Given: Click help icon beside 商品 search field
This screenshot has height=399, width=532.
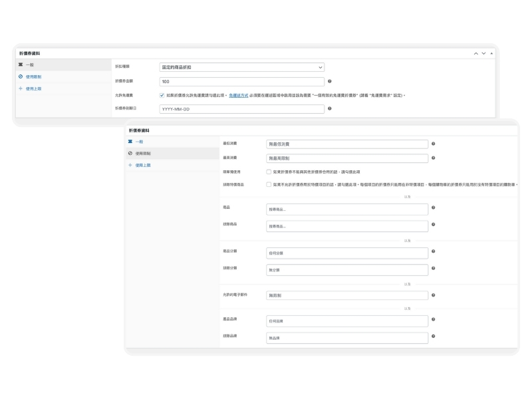Looking at the screenshot, I should tap(434, 208).
